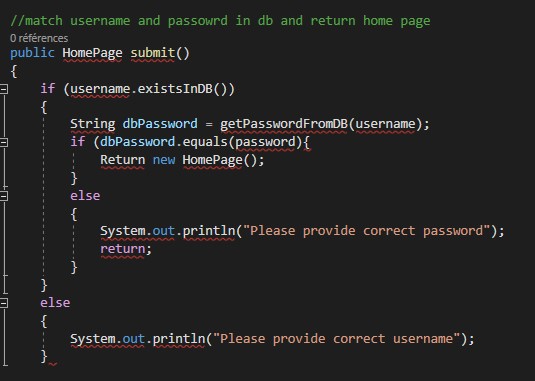The image size is (535, 381).
Task: Click the capitalized Return keyword
Action: tap(122, 160)
